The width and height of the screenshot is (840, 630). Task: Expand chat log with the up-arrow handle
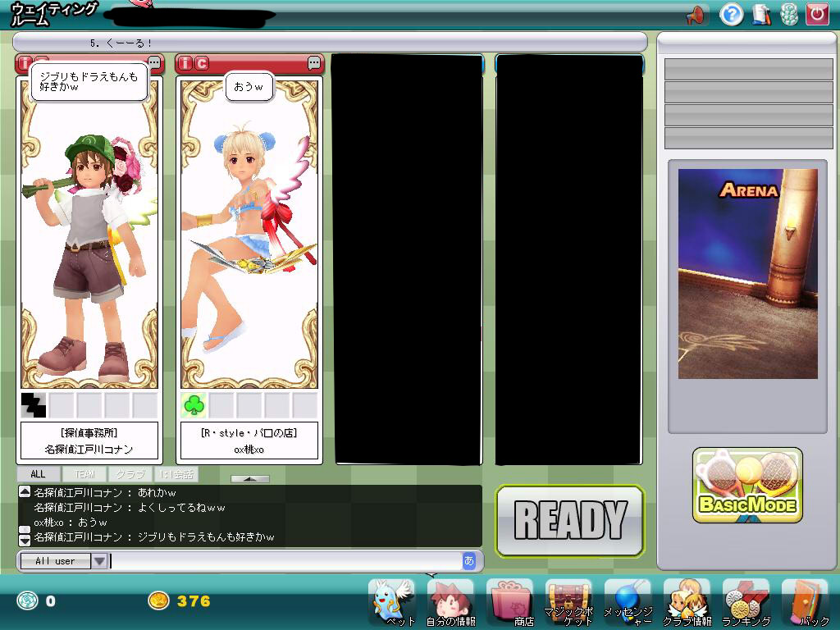(x=249, y=478)
